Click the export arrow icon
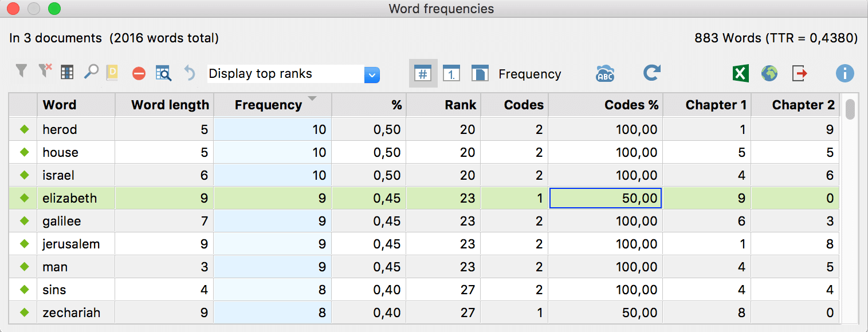Image resolution: width=868 pixels, height=332 pixels. [800, 73]
